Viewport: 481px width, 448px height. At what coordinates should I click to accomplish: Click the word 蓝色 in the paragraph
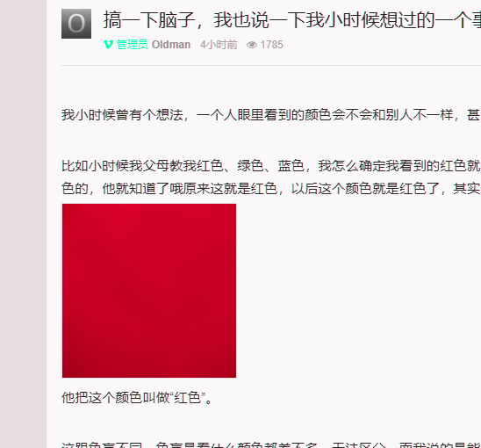pyautogui.click(x=291, y=166)
